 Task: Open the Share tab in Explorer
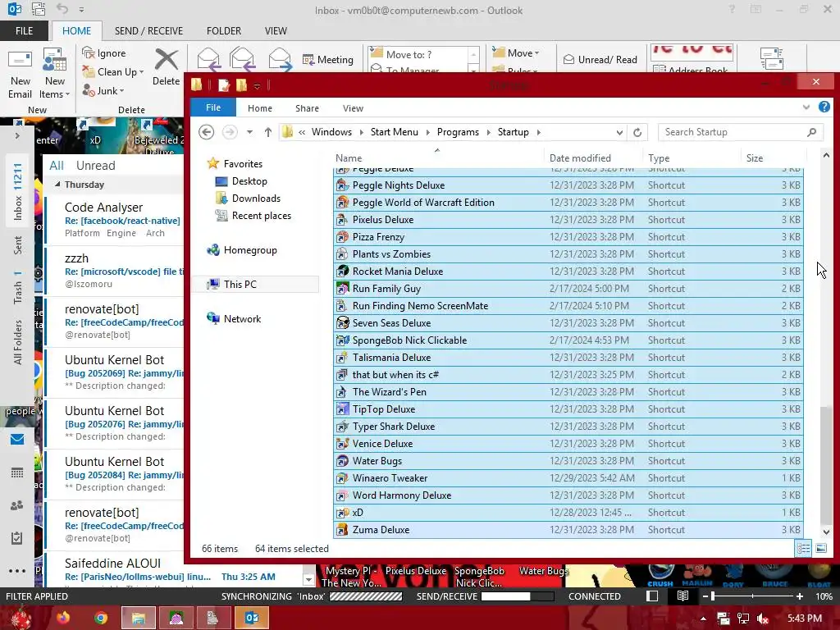coord(307,108)
